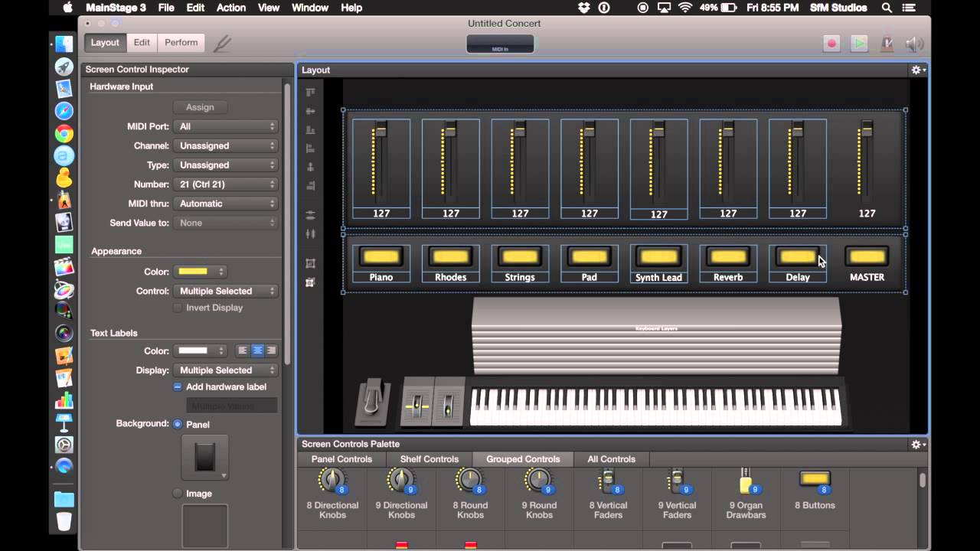Set text labels to left alignment
Screen dimensions: 980x551
coord(243,350)
